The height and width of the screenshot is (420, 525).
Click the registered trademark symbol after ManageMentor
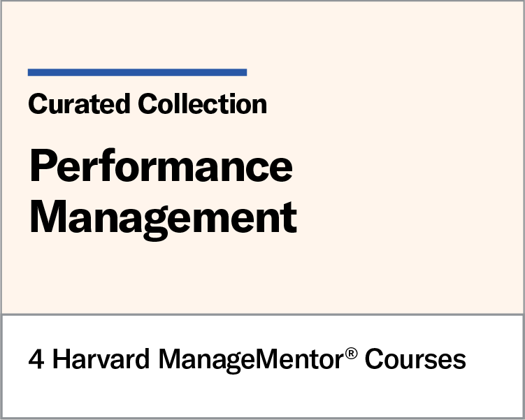coord(351,354)
